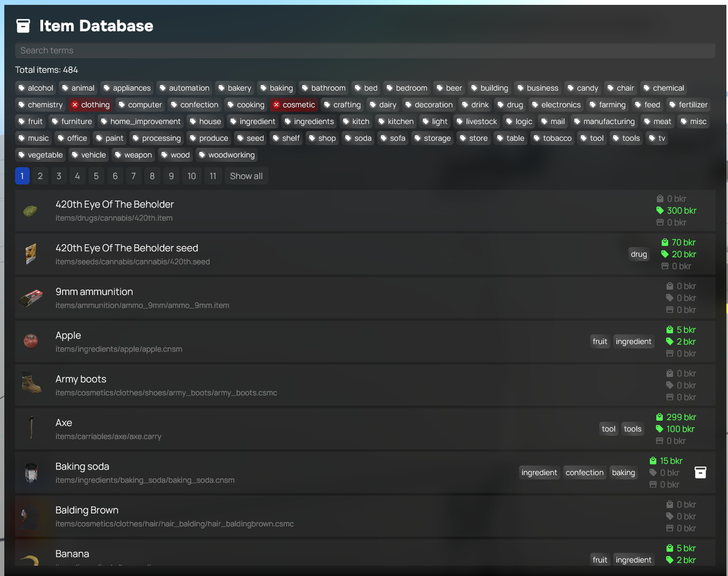728x576 pixels.
Task: Filter by the music tag
Action: [x=33, y=138]
